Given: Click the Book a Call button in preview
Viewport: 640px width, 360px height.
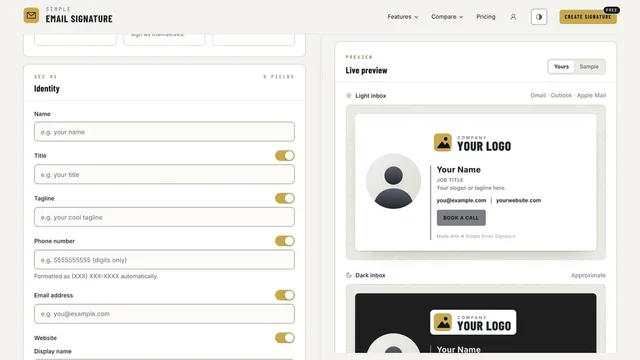Looking at the screenshot, I should pyautogui.click(x=461, y=218).
